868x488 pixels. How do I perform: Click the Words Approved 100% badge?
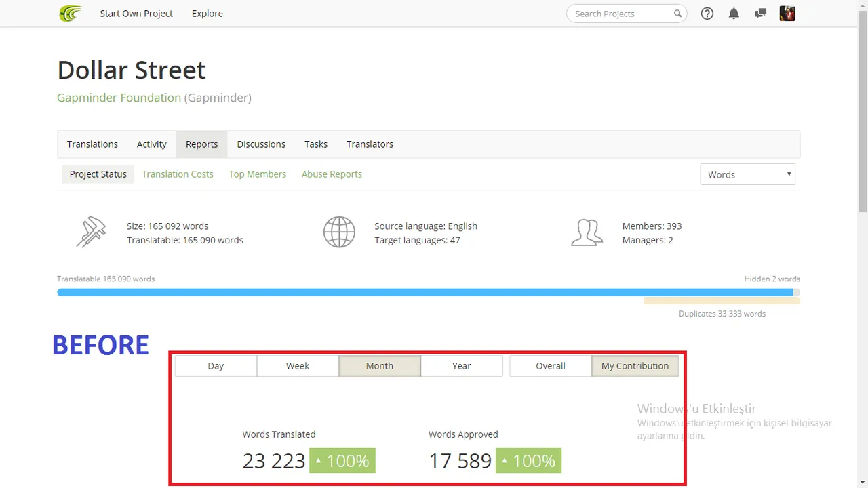click(x=528, y=461)
